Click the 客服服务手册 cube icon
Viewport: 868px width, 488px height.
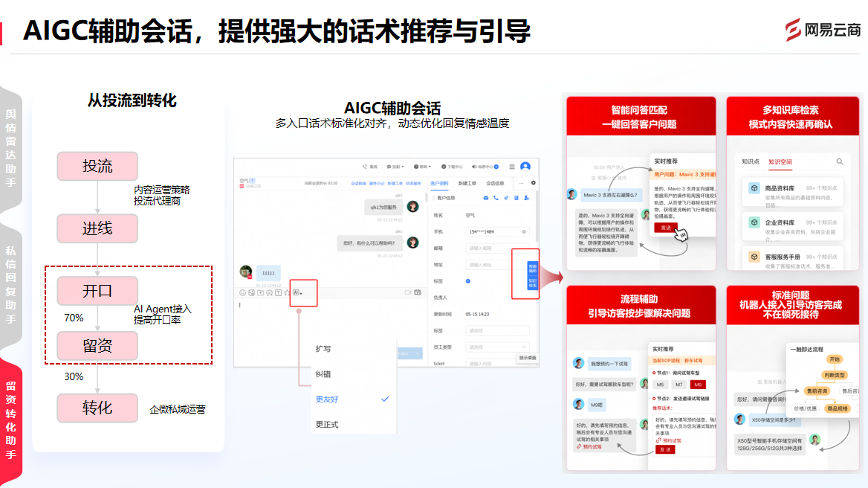pyautogui.click(x=754, y=257)
